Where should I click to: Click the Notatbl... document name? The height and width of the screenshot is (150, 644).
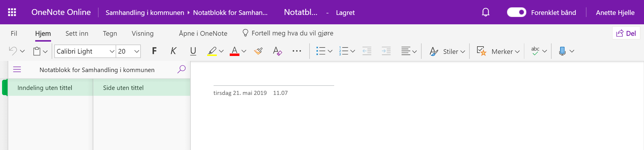click(301, 12)
